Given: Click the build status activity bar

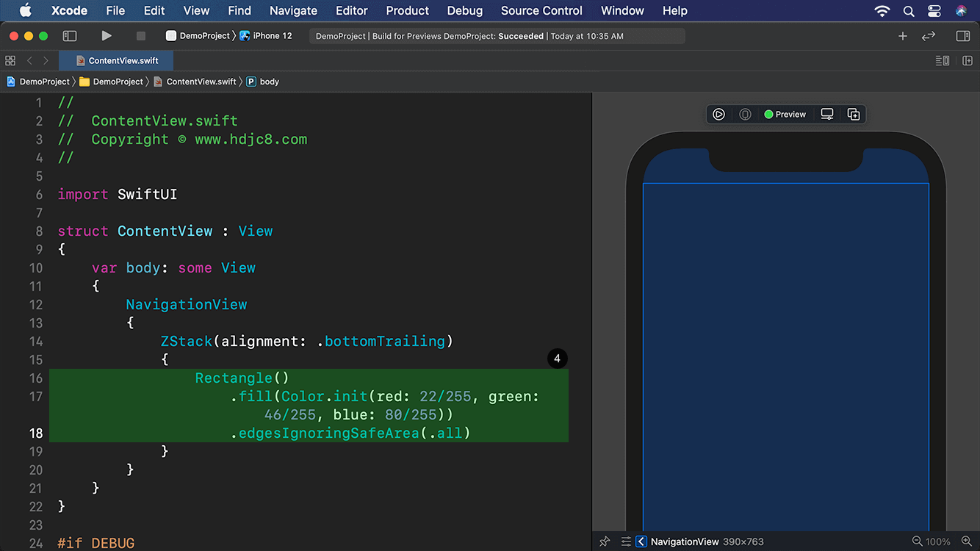Looking at the screenshot, I should (497, 35).
